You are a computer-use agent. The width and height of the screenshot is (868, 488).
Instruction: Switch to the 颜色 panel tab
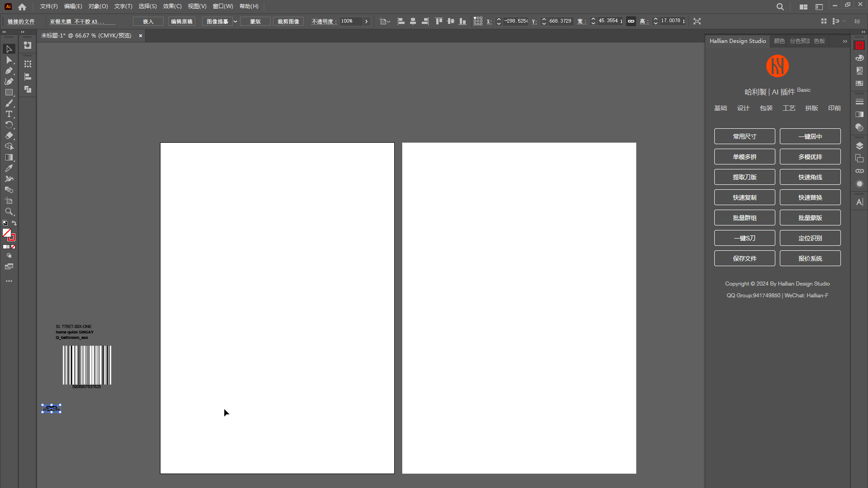(x=779, y=41)
